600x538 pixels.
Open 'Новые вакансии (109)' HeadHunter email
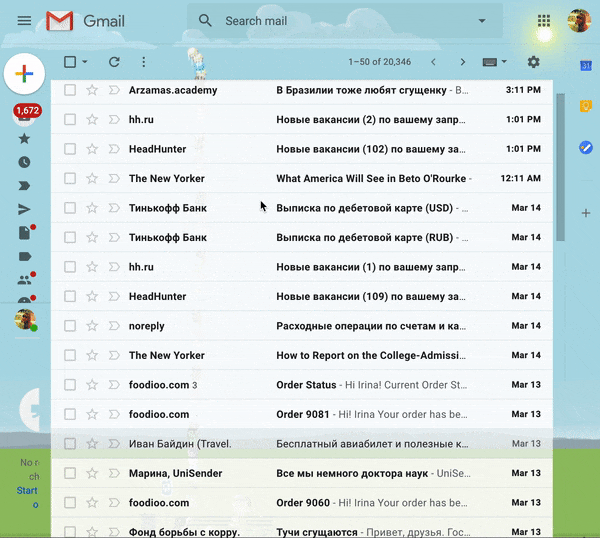pyautogui.click(x=302, y=296)
